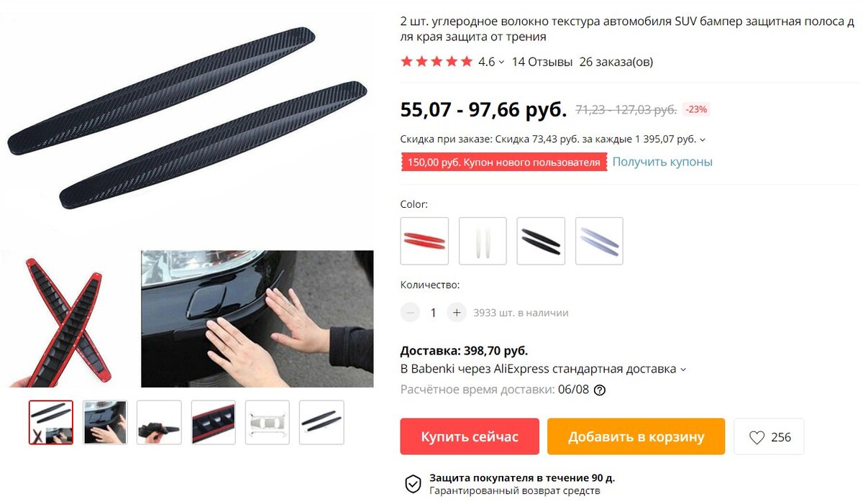The image size is (863, 504).
Task: Open the AliExpress standard delivery dropdown
Action: coord(683,370)
